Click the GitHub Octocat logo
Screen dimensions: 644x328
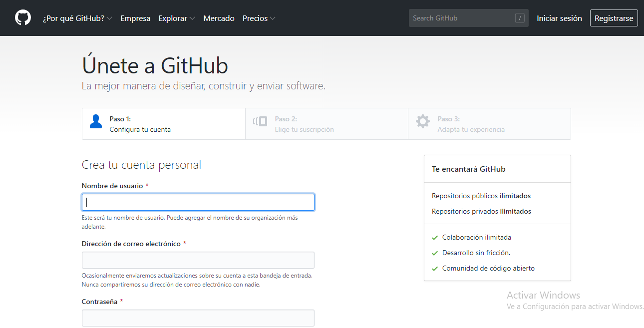(23, 18)
